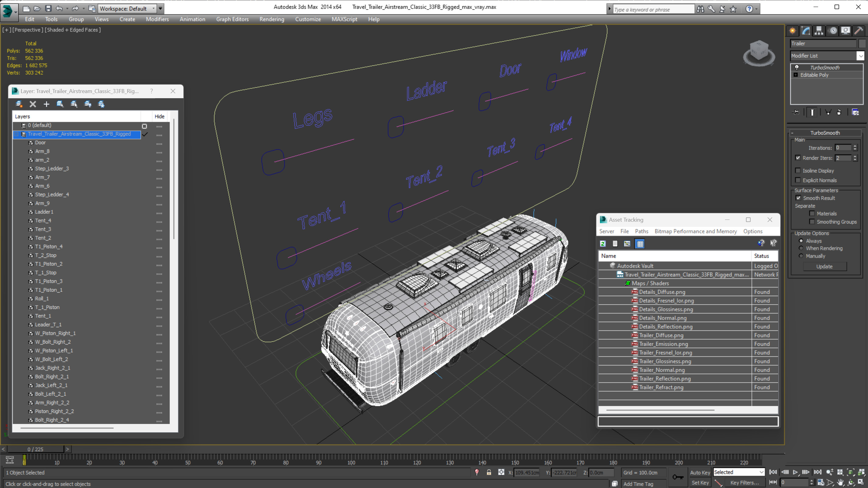Viewport: 868px width, 488px height.
Task: Collapse the TurboSmooth rollout header
Action: (824, 133)
